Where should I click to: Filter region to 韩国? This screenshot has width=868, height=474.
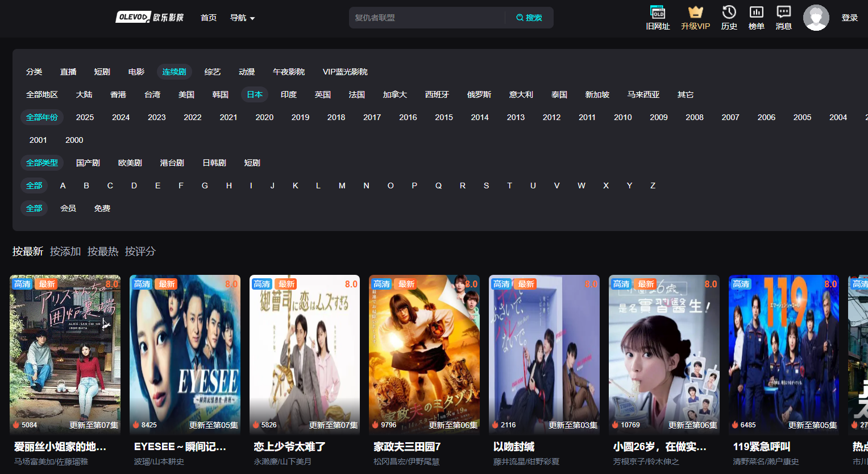tap(221, 94)
